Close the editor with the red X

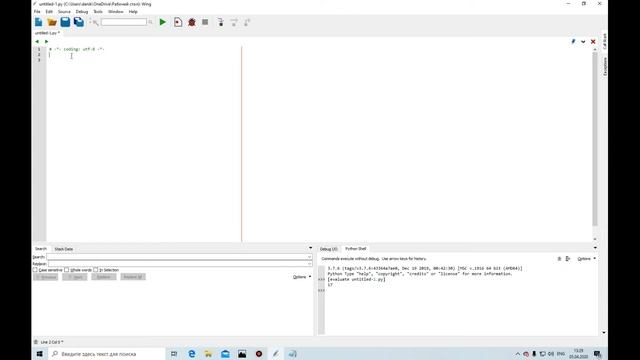pos(593,42)
